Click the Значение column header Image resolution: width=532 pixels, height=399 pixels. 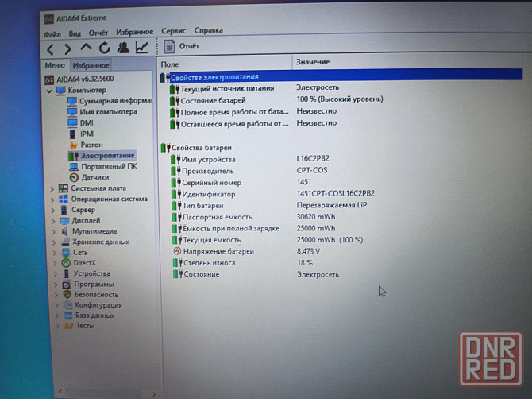pos(407,62)
